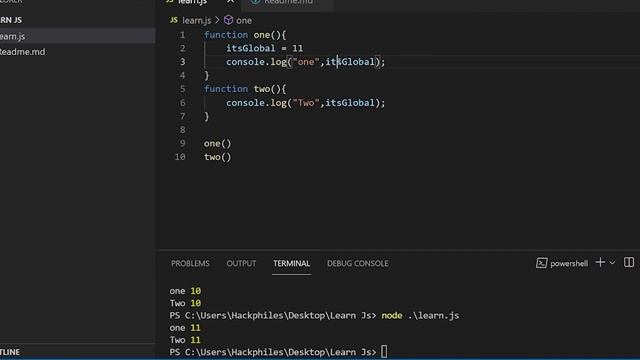Open the new terminal launch profile dropdown
Screen dimensions: 640x360
point(612,263)
